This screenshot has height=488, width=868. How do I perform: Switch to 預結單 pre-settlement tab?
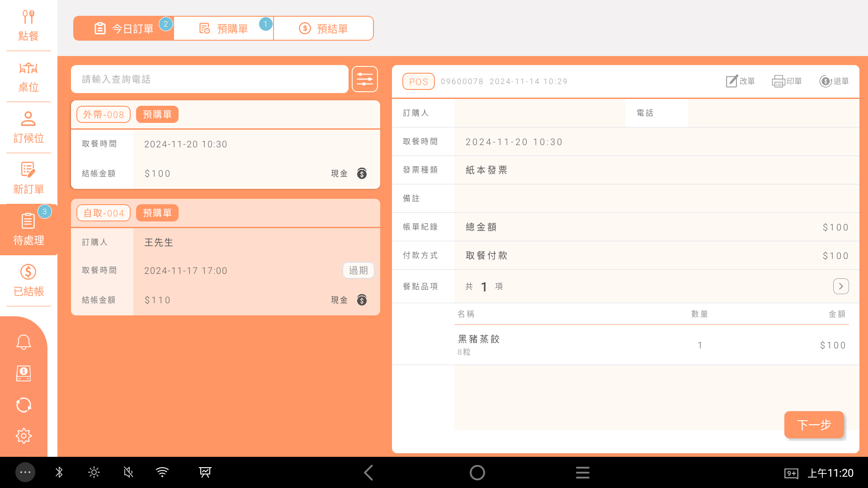tap(323, 28)
